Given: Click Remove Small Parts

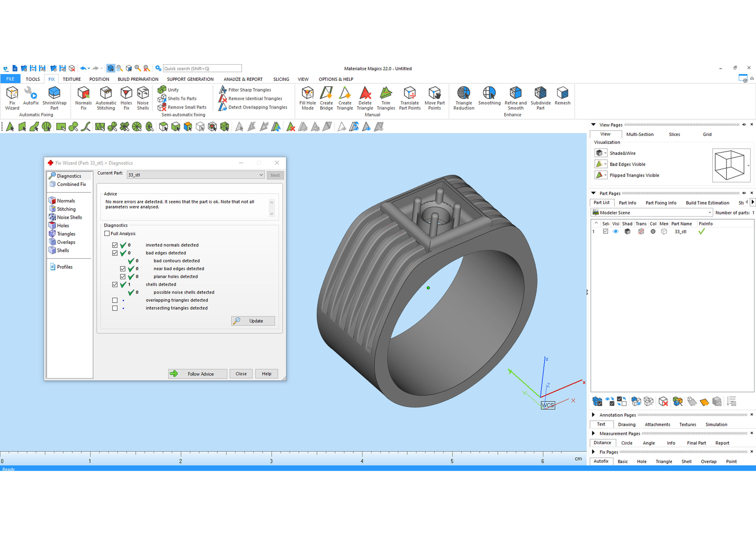Looking at the screenshot, I should click(182, 107).
